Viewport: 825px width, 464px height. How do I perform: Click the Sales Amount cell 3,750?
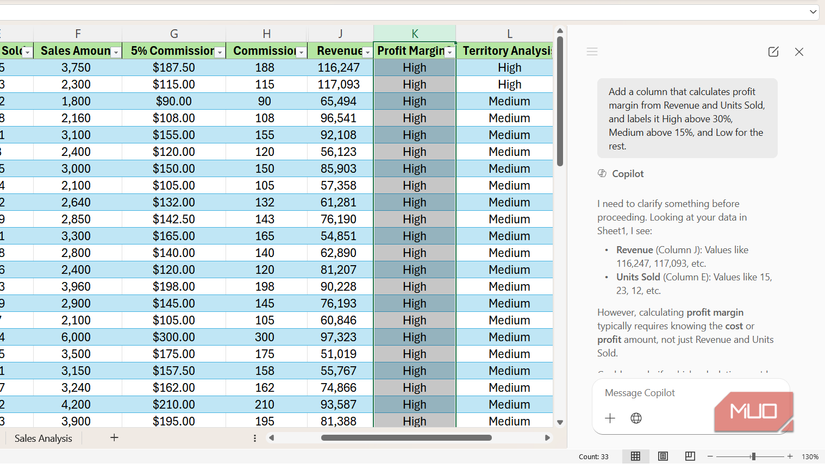[78, 67]
